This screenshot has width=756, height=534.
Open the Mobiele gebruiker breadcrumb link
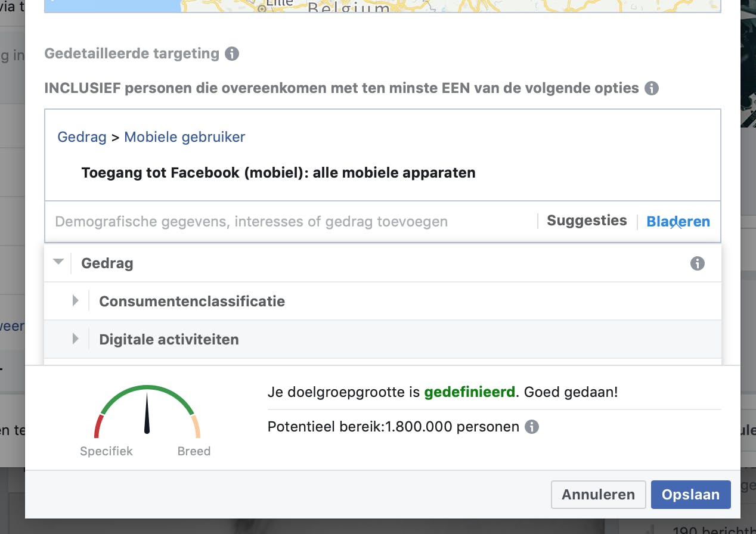click(x=185, y=137)
